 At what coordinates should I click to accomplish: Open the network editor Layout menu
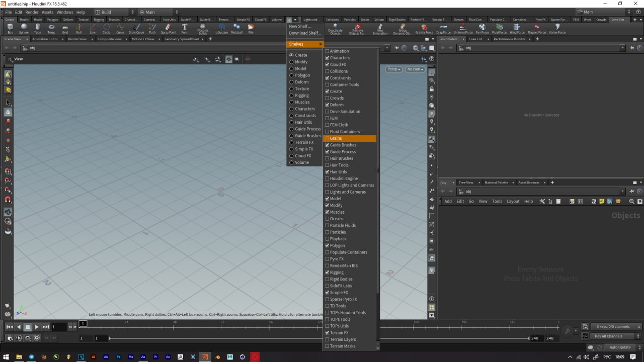point(513,202)
